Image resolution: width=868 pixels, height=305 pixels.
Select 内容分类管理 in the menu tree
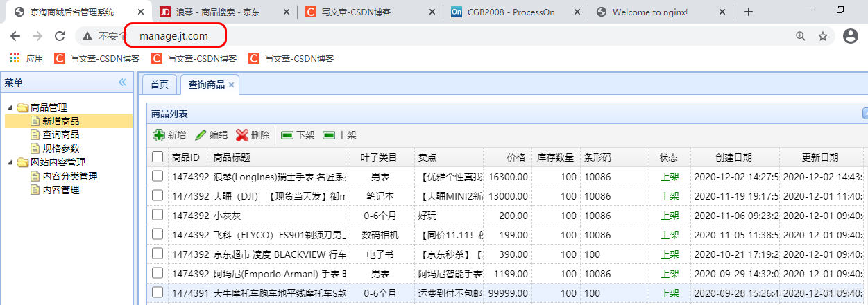69,176
